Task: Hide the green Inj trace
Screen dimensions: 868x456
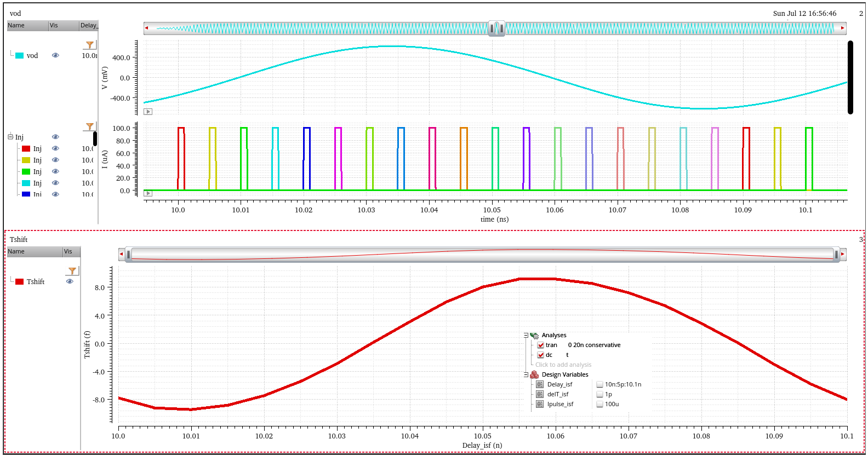Action: [55, 171]
